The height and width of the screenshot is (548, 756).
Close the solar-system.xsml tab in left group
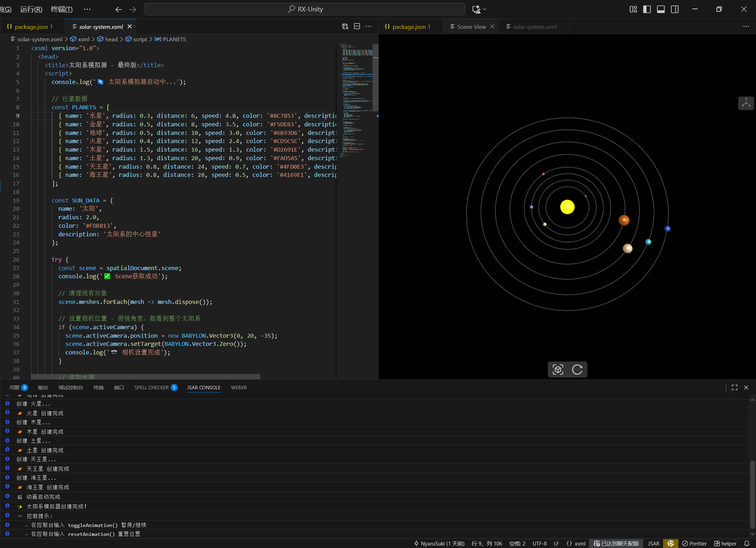pyautogui.click(x=129, y=27)
